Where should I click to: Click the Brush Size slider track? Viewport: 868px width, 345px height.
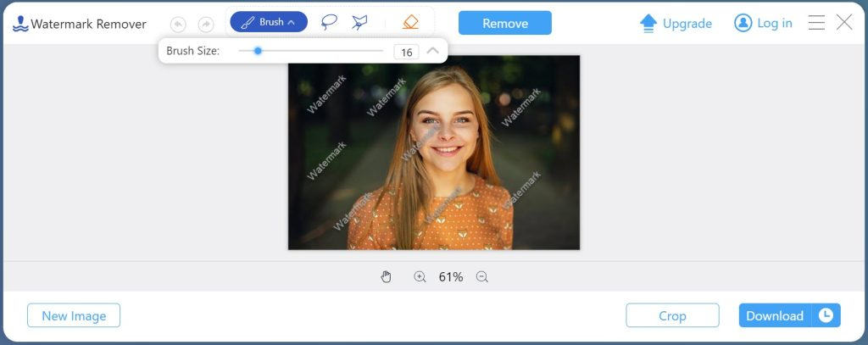(x=310, y=51)
